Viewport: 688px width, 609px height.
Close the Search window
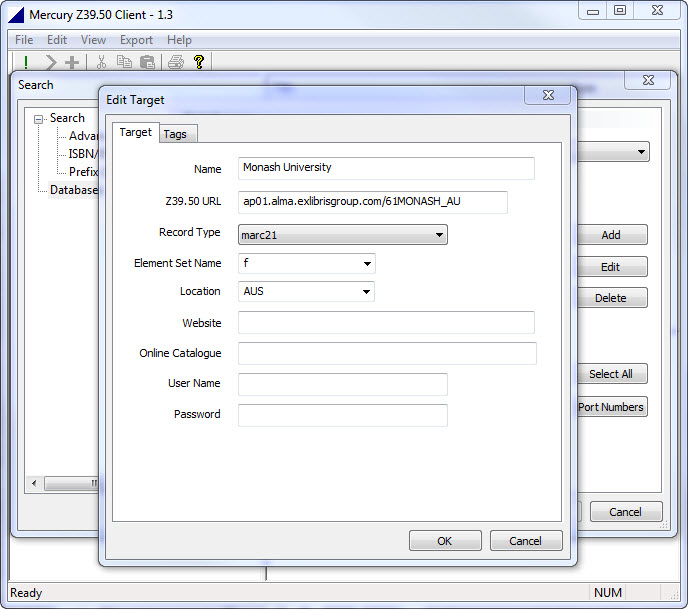[648, 80]
